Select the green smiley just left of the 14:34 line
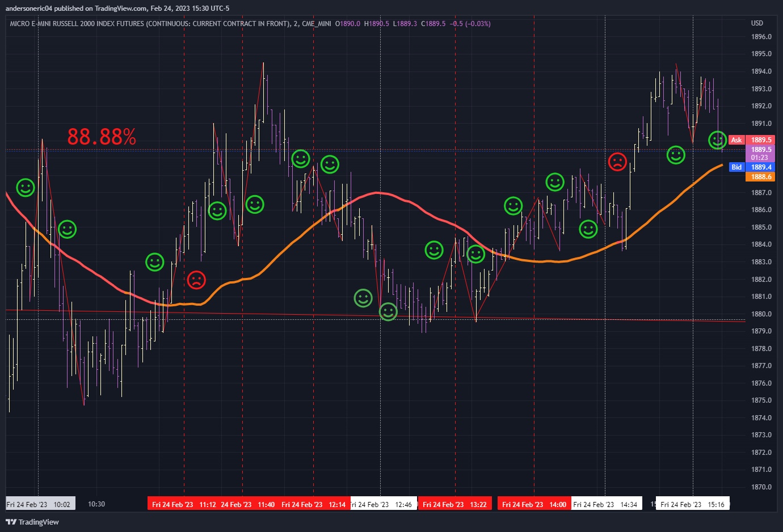 point(588,229)
